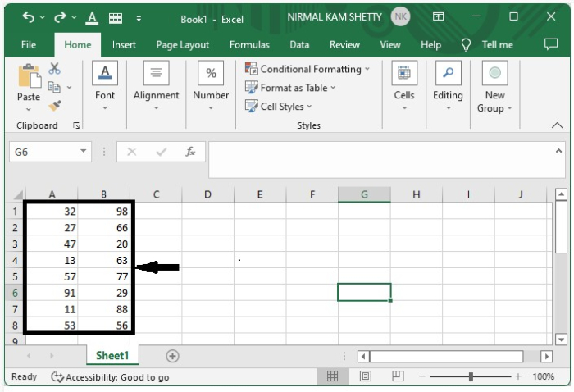The height and width of the screenshot is (392, 574).
Task: Click the horizontal scrollbar left arrow
Action: [x=363, y=356]
